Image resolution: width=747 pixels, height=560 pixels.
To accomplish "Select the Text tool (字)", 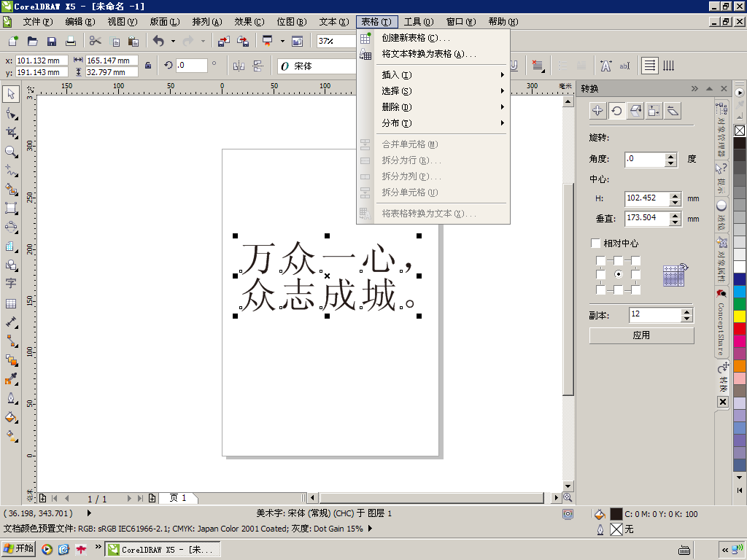I will pyautogui.click(x=11, y=284).
